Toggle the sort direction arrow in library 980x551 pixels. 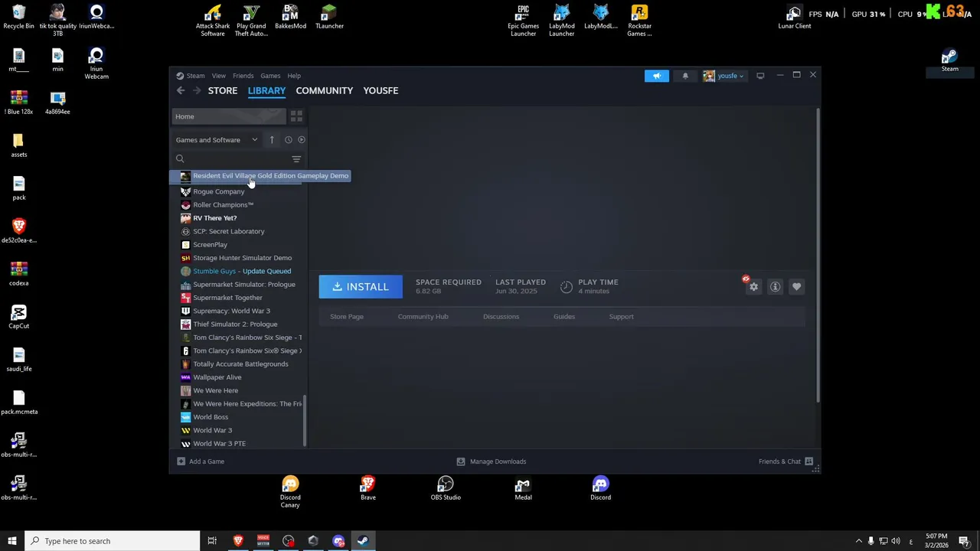(272, 140)
